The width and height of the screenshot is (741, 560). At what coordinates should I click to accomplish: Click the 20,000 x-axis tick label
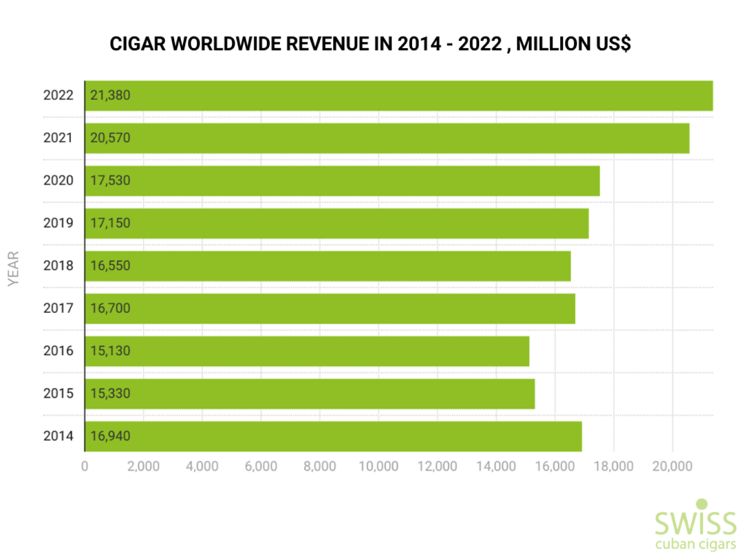[672, 466]
